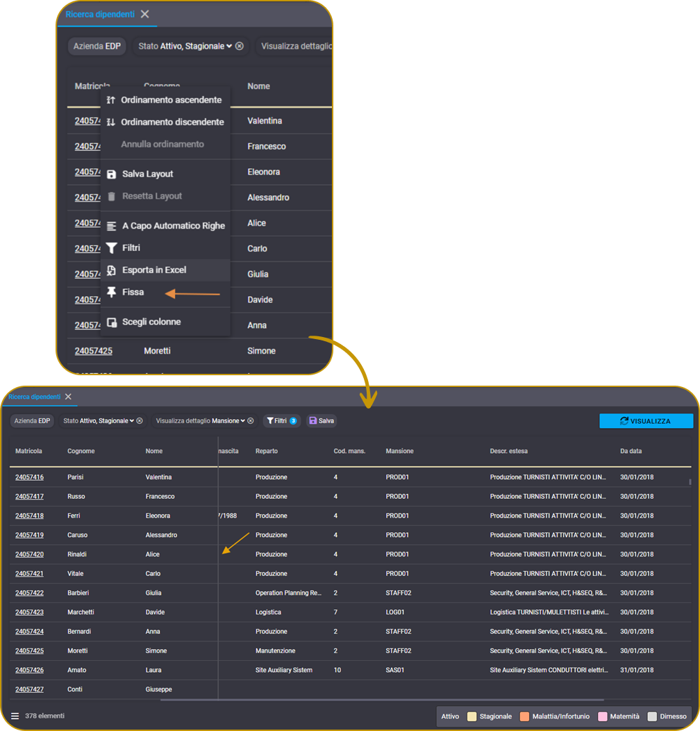Click the refresh icon on VISUALIZZA button

pyautogui.click(x=624, y=421)
